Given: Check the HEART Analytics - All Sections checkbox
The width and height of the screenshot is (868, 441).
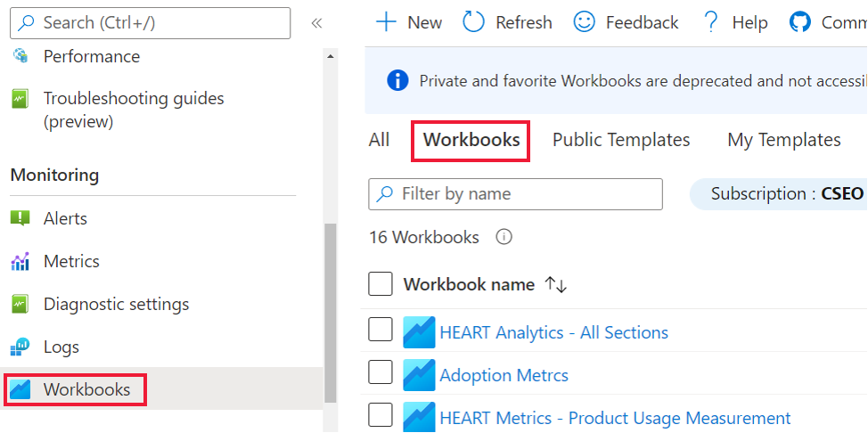Looking at the screenshot, I should coord(381,331).
